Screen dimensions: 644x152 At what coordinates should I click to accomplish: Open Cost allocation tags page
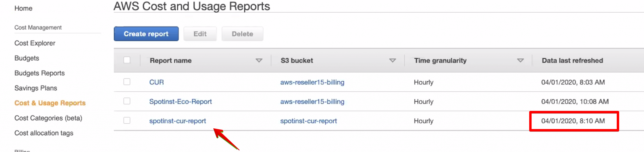click(x=44, y=133)
